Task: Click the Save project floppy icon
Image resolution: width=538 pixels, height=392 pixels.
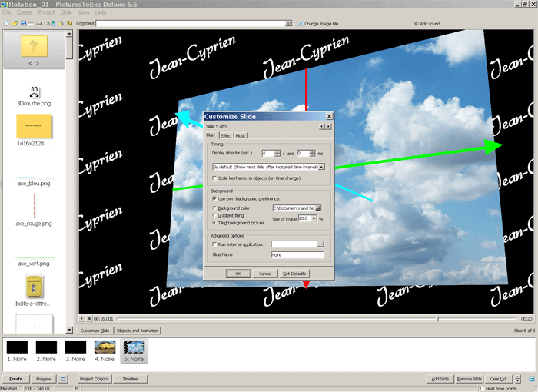Action: [x=23, y=23]
